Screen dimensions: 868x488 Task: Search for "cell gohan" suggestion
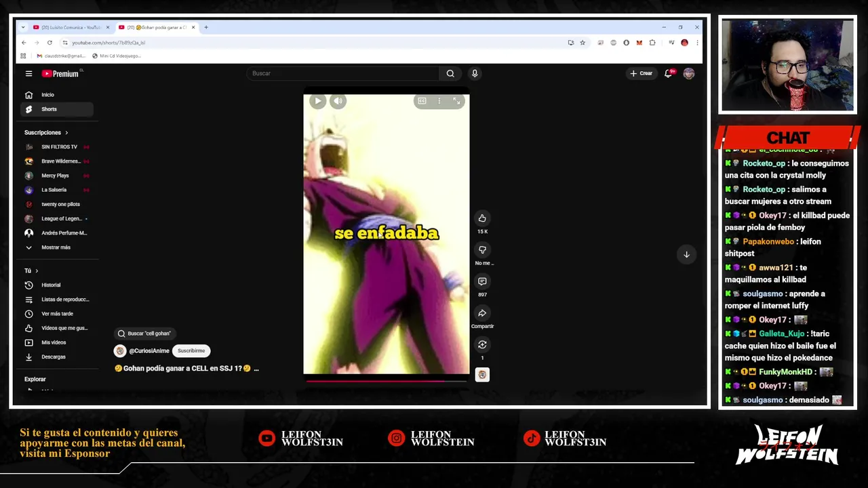coord(144,333)
